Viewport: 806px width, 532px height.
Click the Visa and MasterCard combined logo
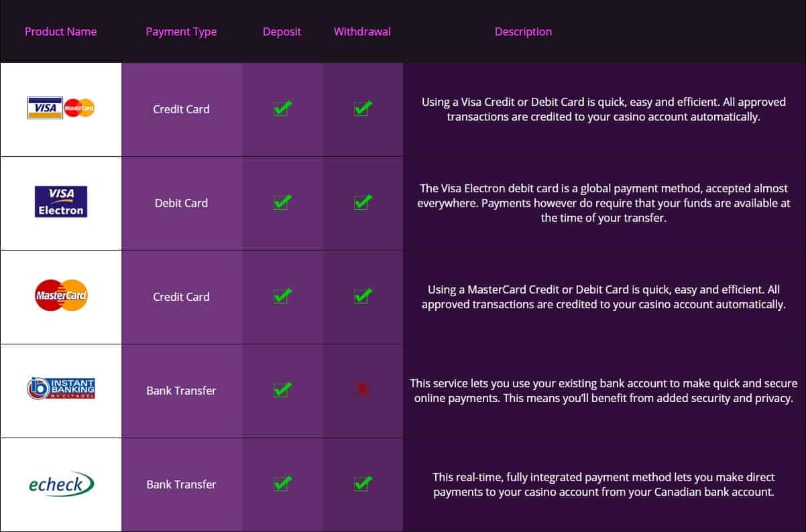[61, 108]
